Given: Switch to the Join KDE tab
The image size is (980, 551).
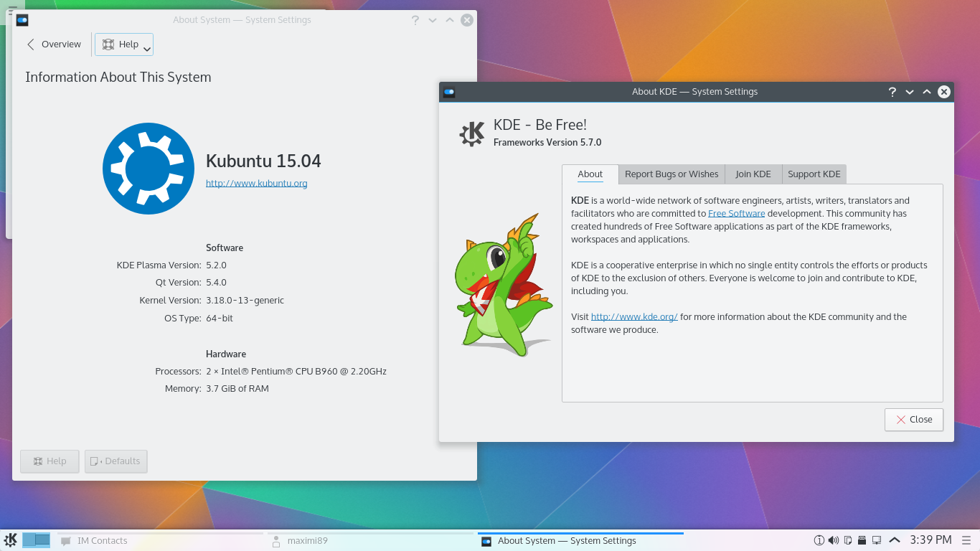Looking at the screenshot, I should (753, 174).
